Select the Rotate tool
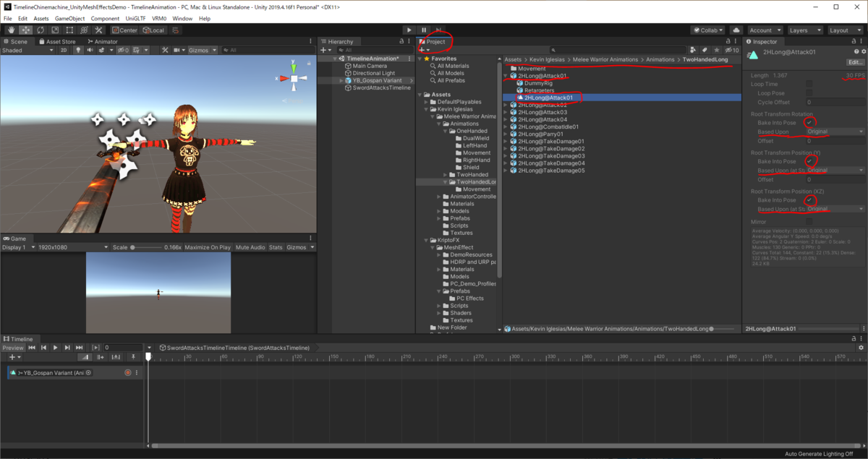The width and height of the screenshot is (868, 459). 41,30
